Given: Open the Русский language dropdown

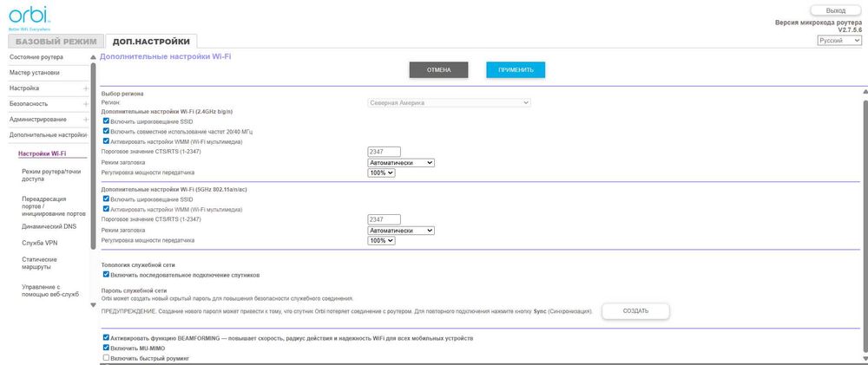Looking at the screenshot, I should click(839, 41).
